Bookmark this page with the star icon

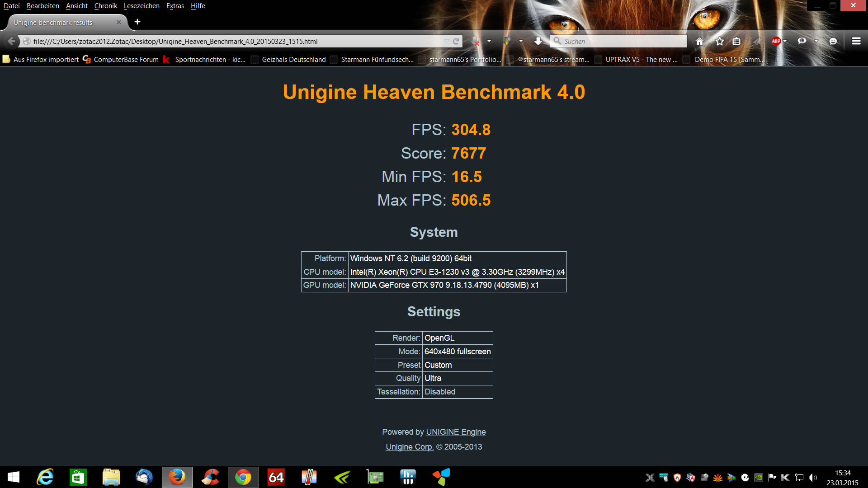point(720,41)
